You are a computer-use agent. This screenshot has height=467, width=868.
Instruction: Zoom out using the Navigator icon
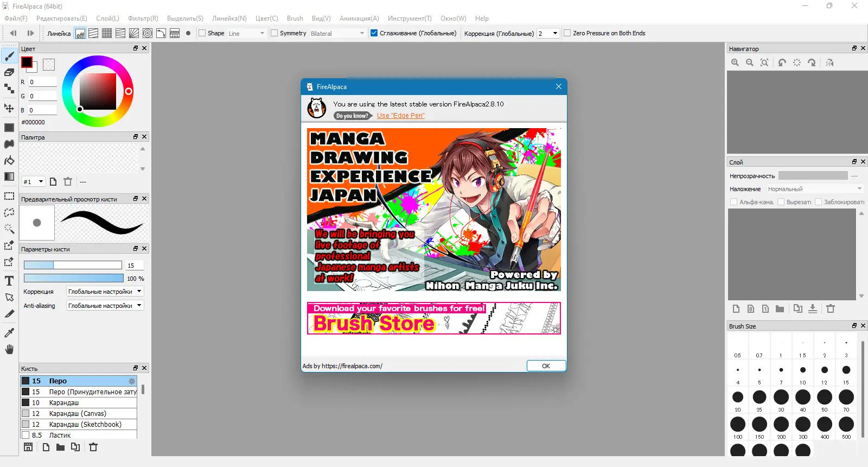pyautogui.click(x=750, y=62)
